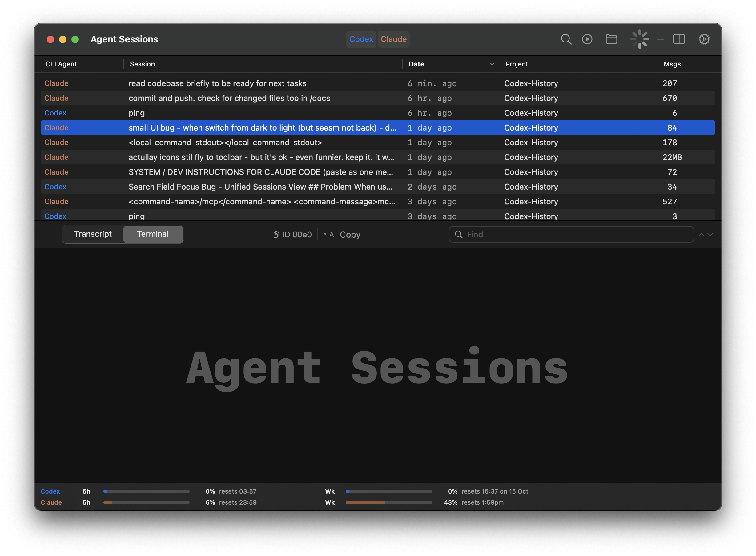The height and width of the screenshot is (556, 756).
Task: Open the search tool in the toolbar
Action: (566, 39)
